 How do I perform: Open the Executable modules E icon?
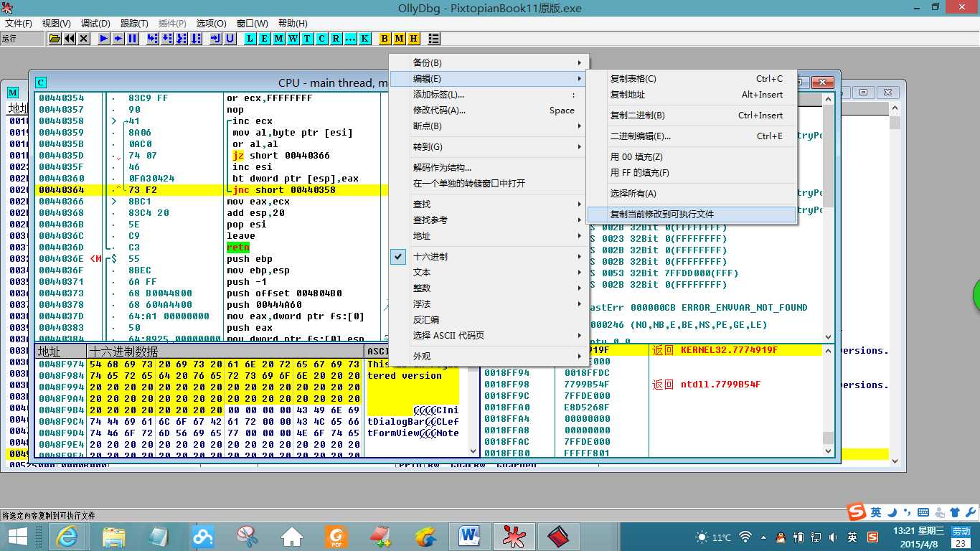265,39
